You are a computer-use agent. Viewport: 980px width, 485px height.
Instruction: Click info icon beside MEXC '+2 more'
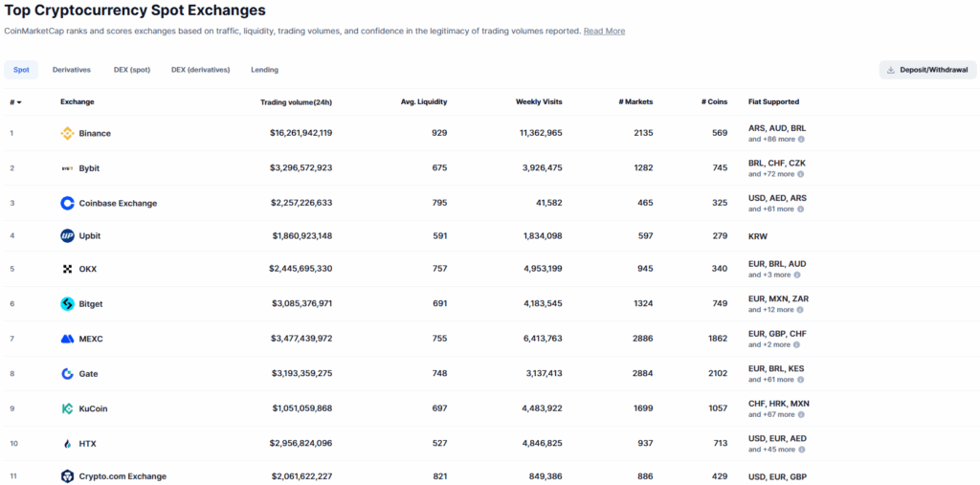click(797, 345)
